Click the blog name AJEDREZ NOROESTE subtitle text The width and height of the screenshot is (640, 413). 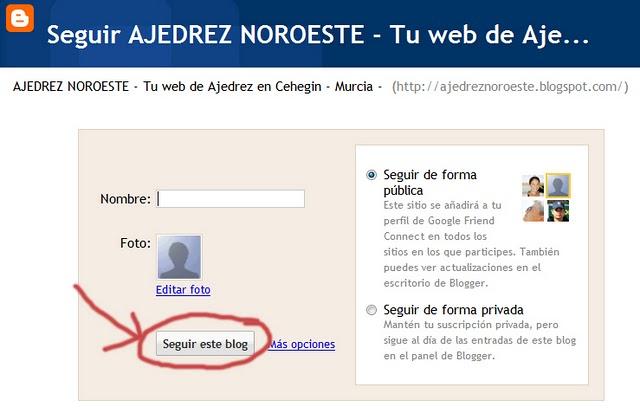point(197,87)
